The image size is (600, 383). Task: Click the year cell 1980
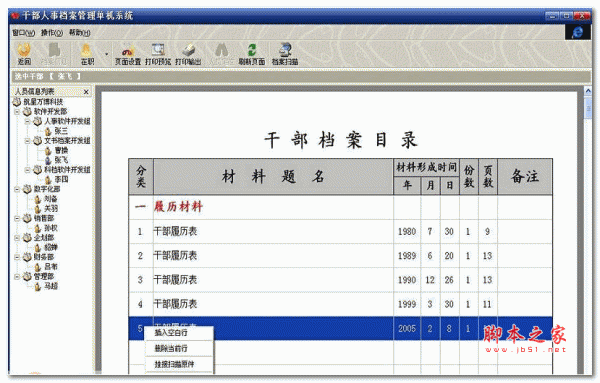pyautogui.click(x=407, y=231)
